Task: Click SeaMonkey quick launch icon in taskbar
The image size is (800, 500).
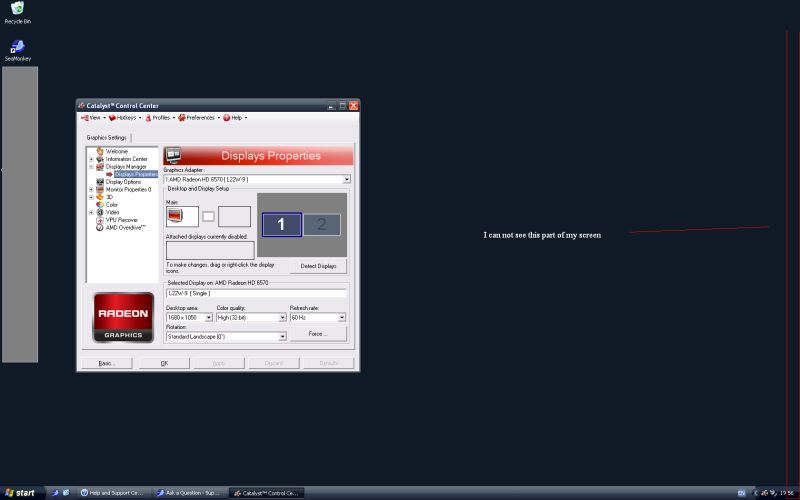Action: (55, 493)
